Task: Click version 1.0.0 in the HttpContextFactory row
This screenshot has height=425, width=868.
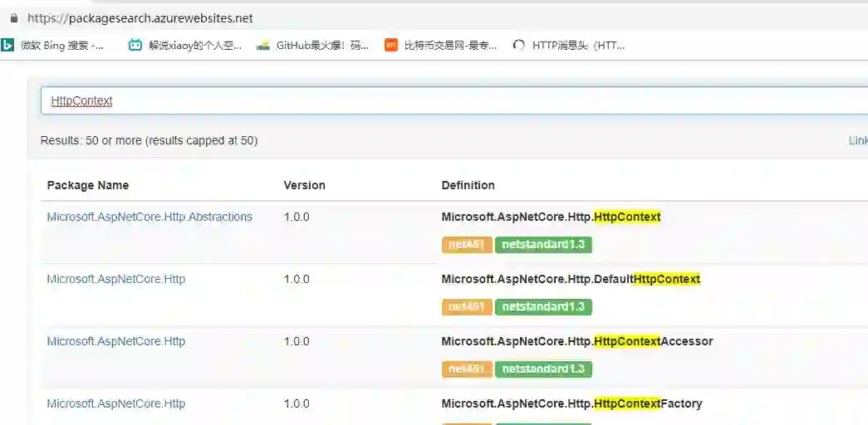Action: (x=297, y=403)
